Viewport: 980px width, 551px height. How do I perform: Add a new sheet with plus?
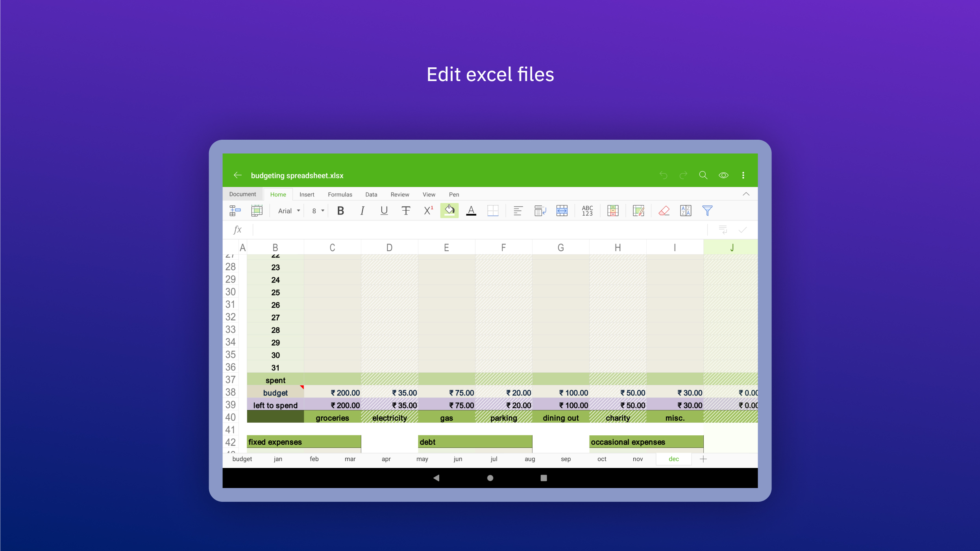703,459
